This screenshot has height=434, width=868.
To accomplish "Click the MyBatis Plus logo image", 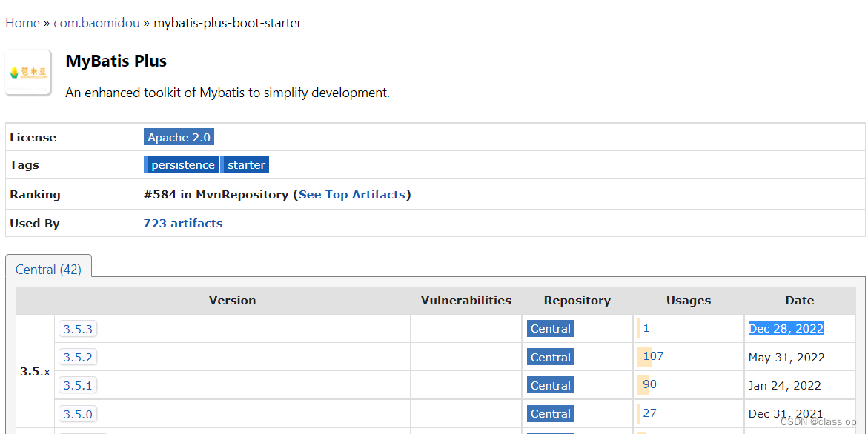I will (27, 71).
